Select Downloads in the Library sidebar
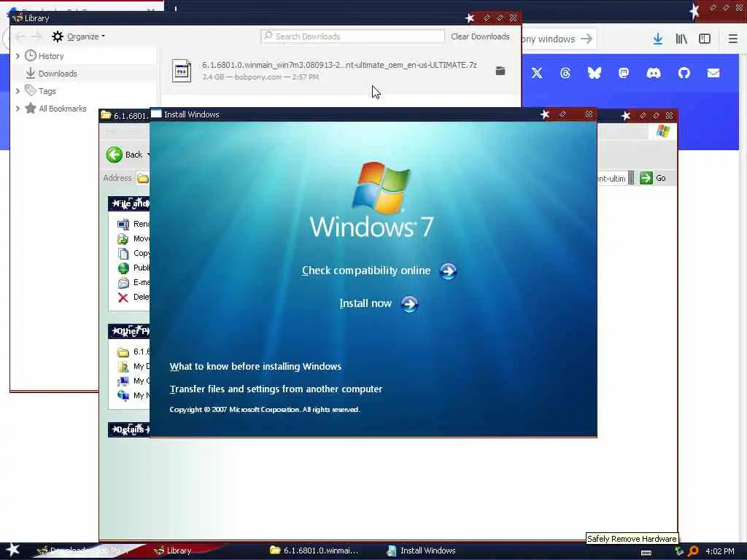The height and width of the screenshot is (560, 747). (x=58, y=74)
